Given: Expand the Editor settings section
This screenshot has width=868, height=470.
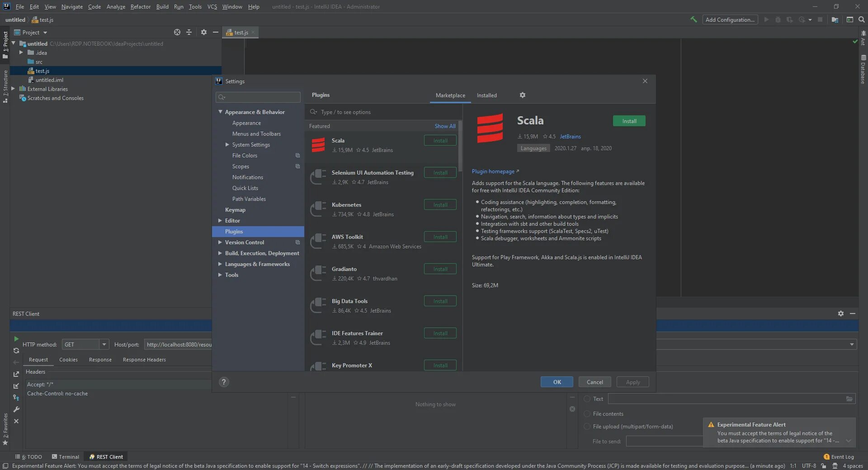Looking at the screenshot, I should pyautogui.click(x=220, y=220).
